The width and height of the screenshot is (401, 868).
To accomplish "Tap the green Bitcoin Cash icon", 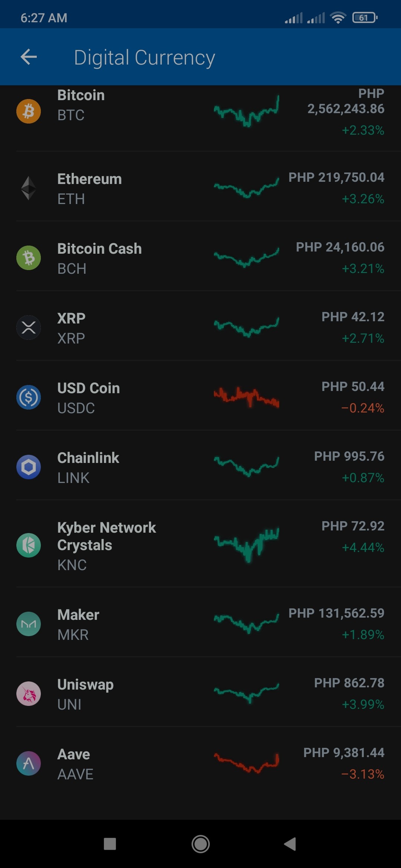I will click(x=29, y=258).
